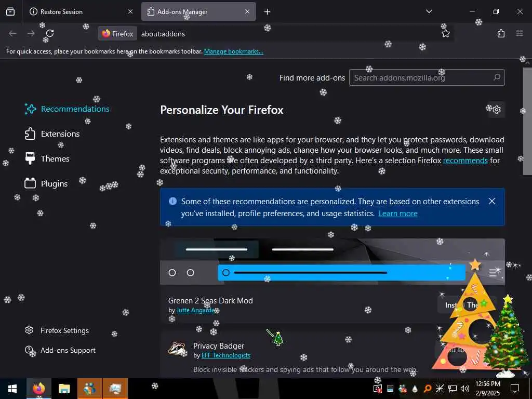
Task: Click the add-on search magnifier icon
Action: point(497,77)
